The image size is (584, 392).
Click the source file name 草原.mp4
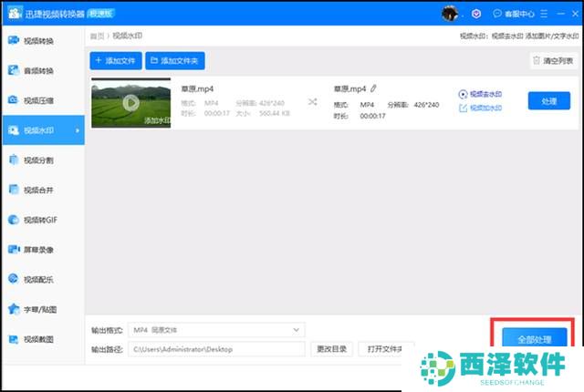(x=197, y=89)
